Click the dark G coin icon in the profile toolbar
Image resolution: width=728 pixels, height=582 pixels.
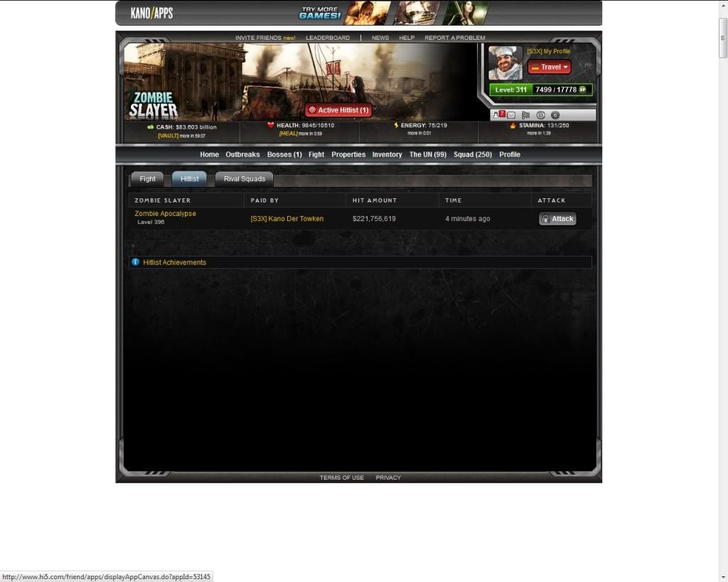click(x=555, y=115)
